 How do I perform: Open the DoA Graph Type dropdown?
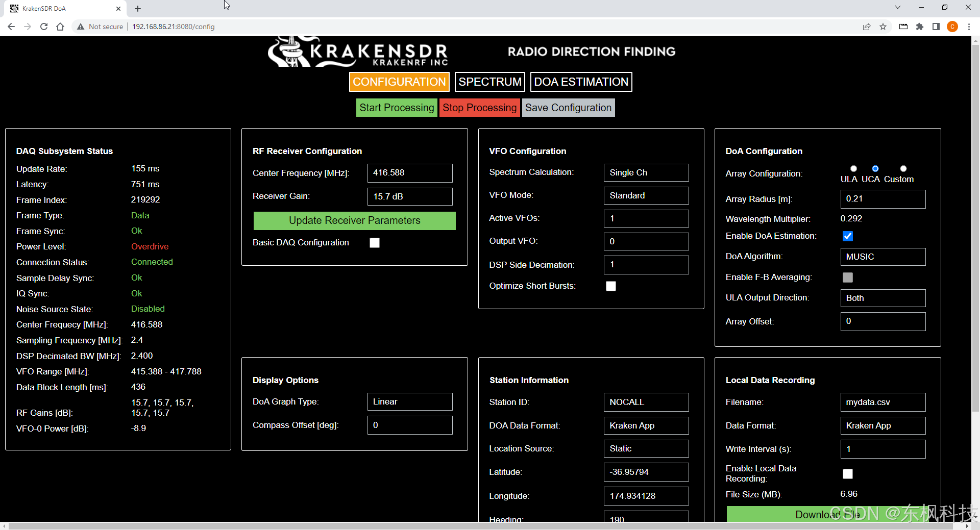[x=410, y=401]
